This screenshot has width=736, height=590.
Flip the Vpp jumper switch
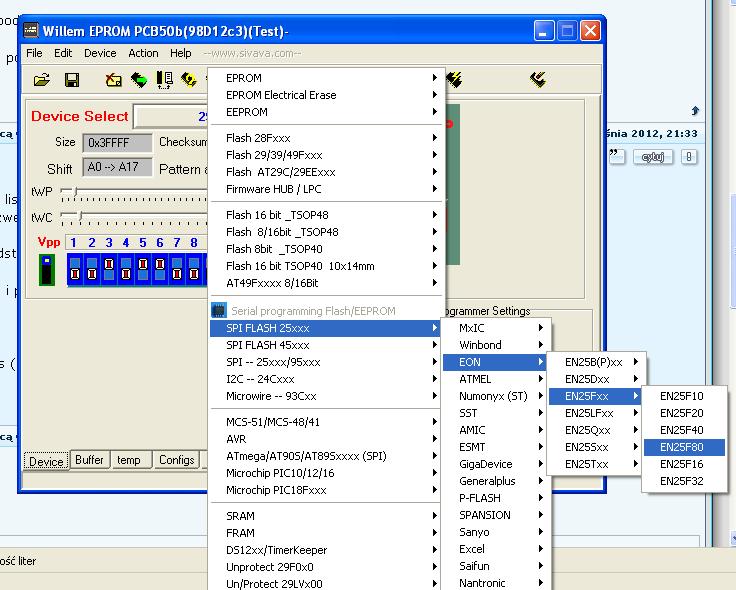click(46, 269)
